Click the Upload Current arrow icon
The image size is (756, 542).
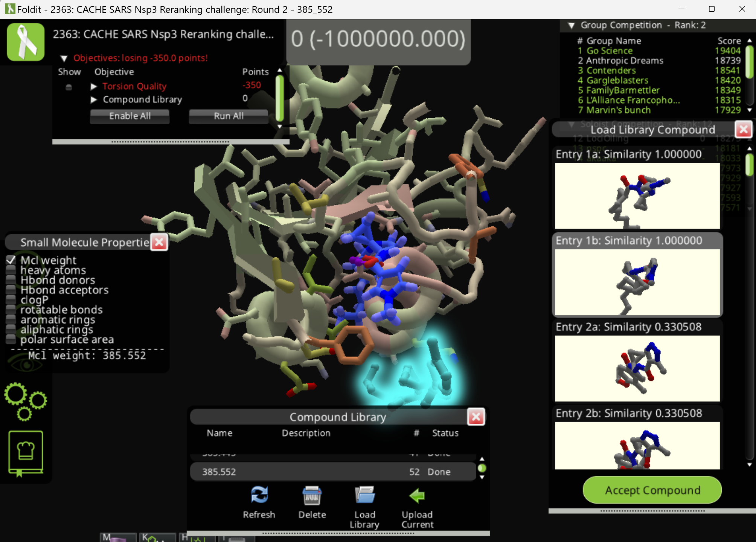point(417,495)
